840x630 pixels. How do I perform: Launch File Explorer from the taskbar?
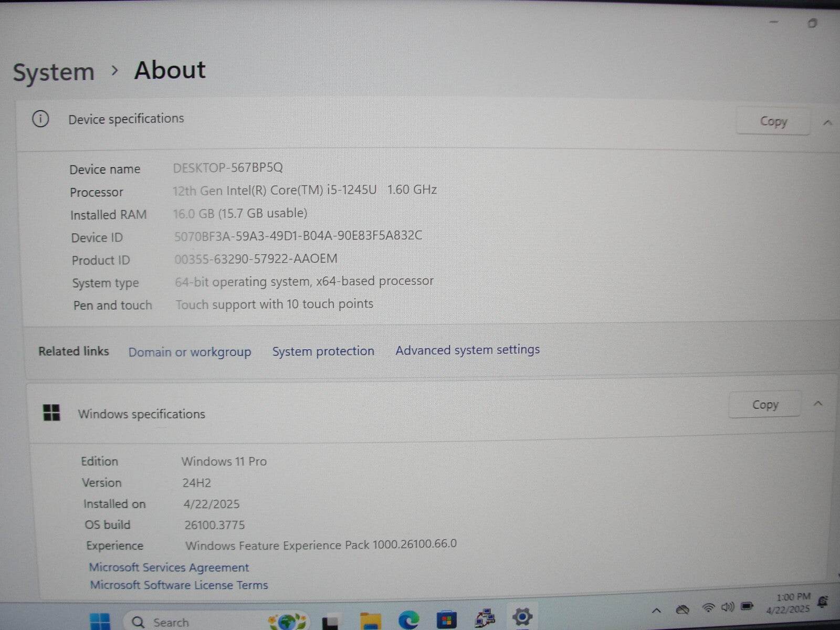click(370, 621)
